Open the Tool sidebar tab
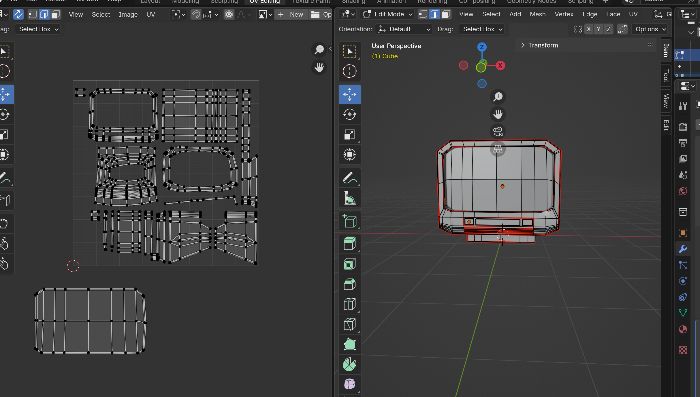Screen dimensions: 700x397 coord(666,75)
